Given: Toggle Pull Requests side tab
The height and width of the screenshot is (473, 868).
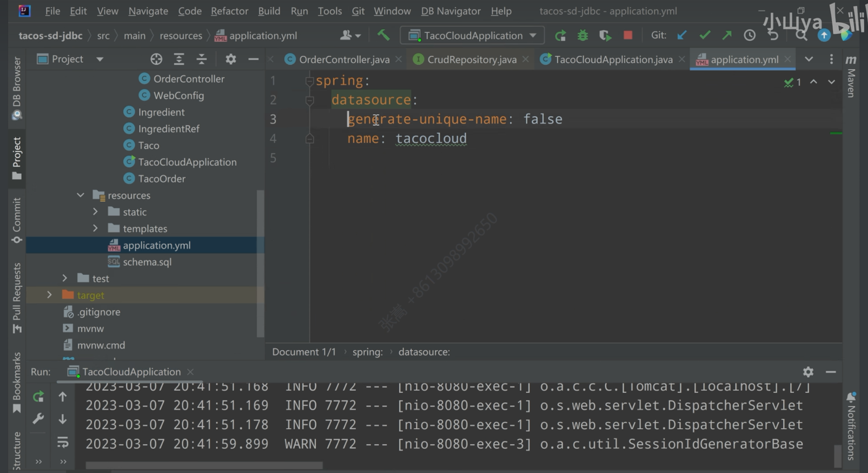Looking at the screenshot, I should [x=17, y=298].
